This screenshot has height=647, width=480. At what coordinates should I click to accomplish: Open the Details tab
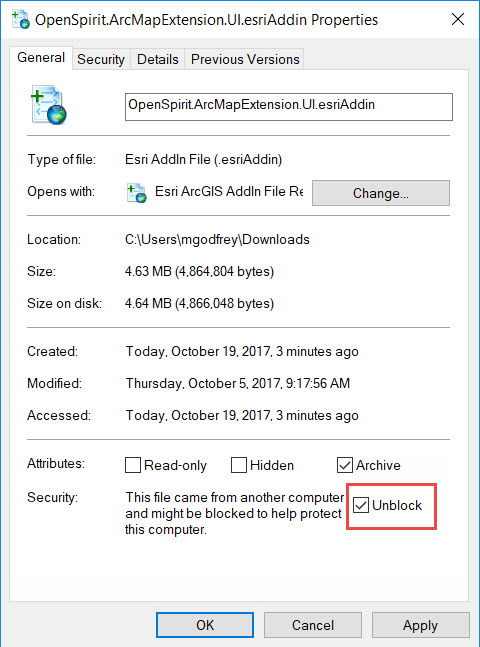(158, 59)
